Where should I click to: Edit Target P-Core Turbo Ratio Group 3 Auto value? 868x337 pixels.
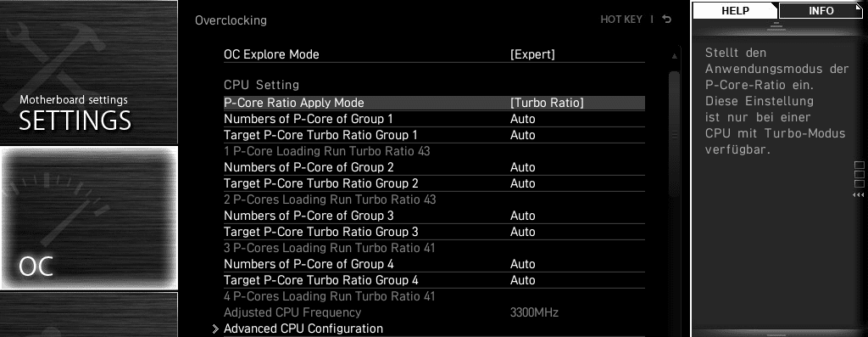point(522,232)
